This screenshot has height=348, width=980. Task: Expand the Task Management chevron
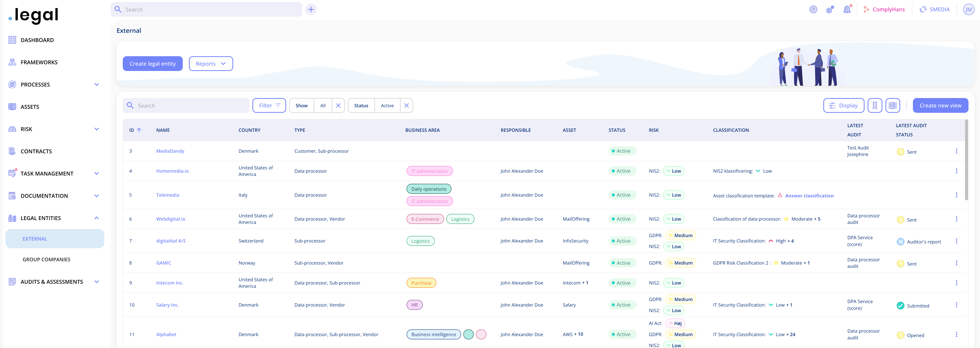coord(97,174)
